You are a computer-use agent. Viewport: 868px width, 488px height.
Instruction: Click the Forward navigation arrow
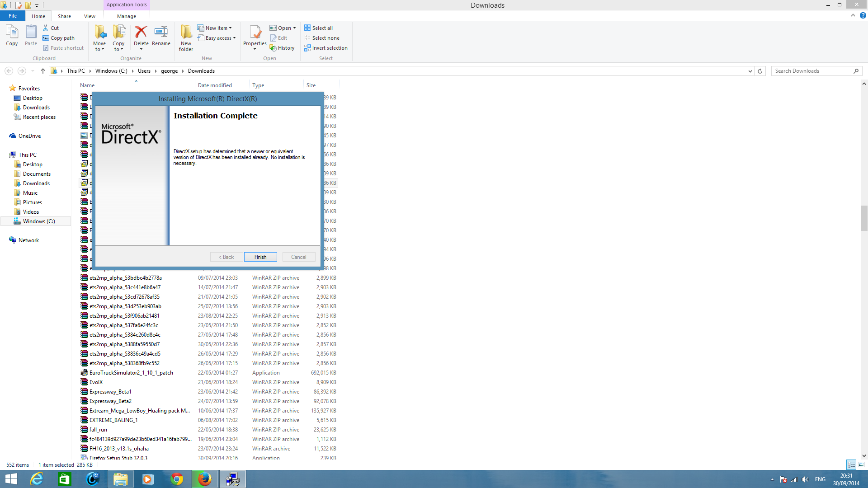21,71
